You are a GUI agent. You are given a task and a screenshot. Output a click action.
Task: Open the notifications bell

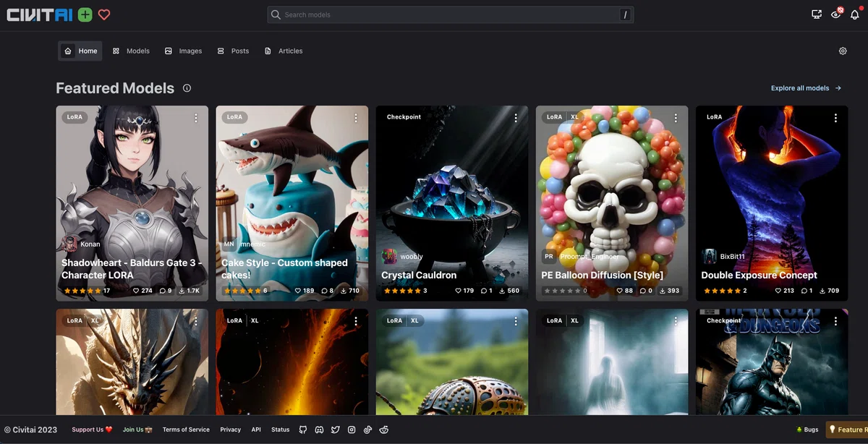point(854,14)
